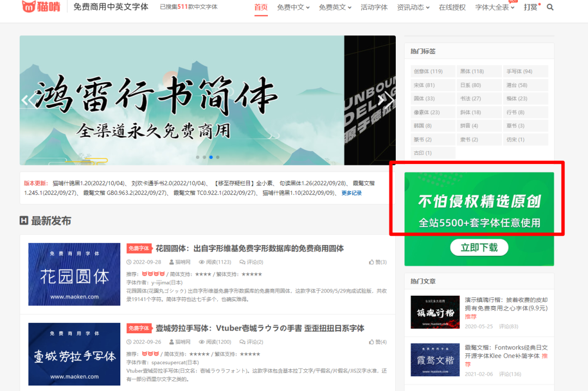
Task: Expand the 免费英文 dropdown menu
Action: [333, 8]
